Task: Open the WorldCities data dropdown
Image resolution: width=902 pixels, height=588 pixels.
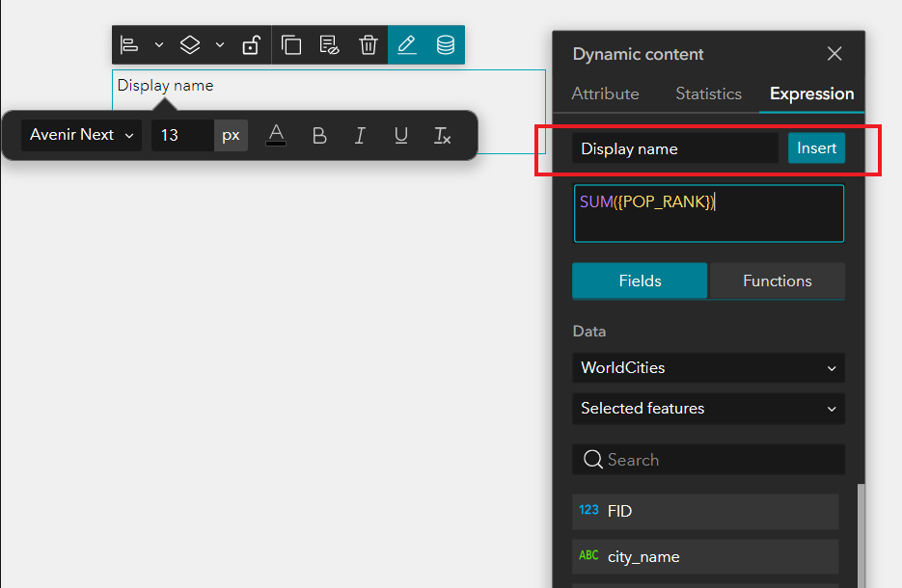Action: 709,368
